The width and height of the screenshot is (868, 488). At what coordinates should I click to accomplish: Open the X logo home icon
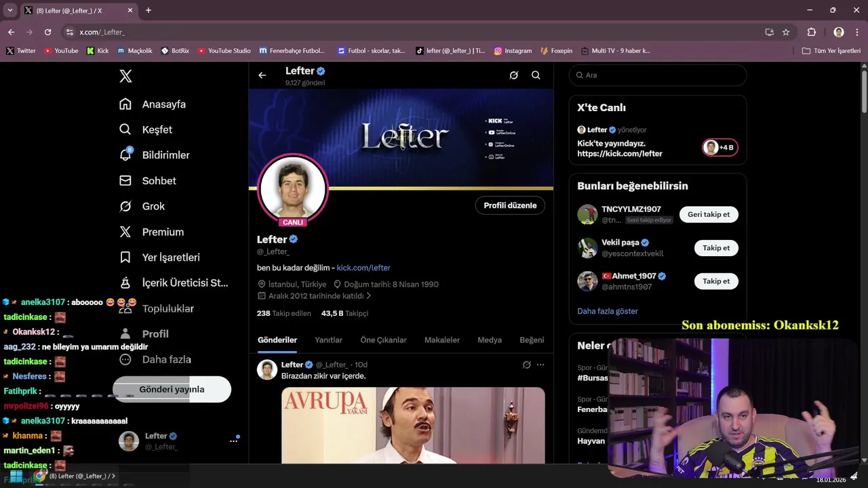(x=125, y=76)
